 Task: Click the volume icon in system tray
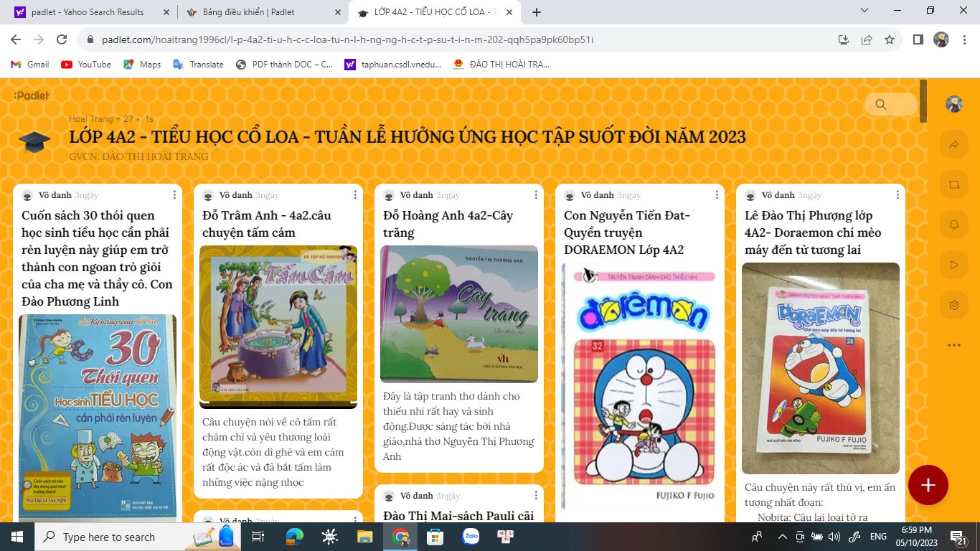(x=834, y=537)
